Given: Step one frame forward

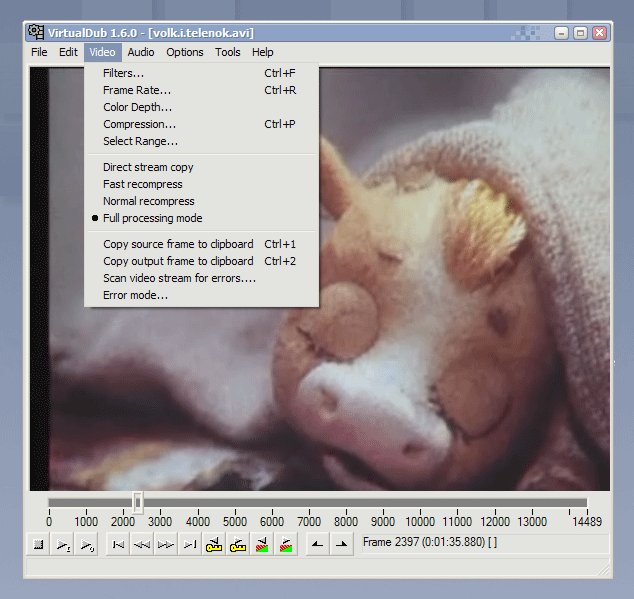Looking at the screenshot, I should click(x=166, y=544).
